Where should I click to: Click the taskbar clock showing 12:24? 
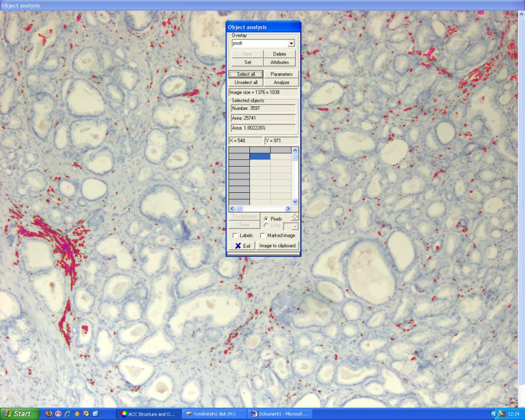coord(514,414)
